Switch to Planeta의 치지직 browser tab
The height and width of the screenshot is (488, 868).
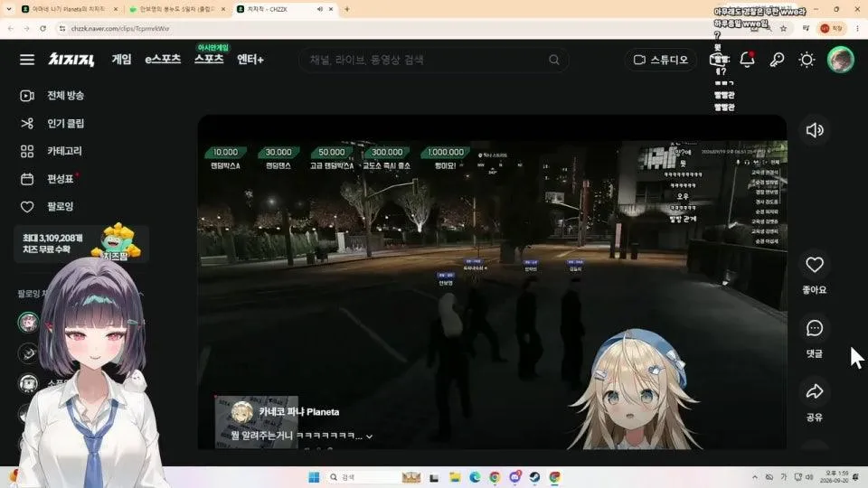[69, 9]
